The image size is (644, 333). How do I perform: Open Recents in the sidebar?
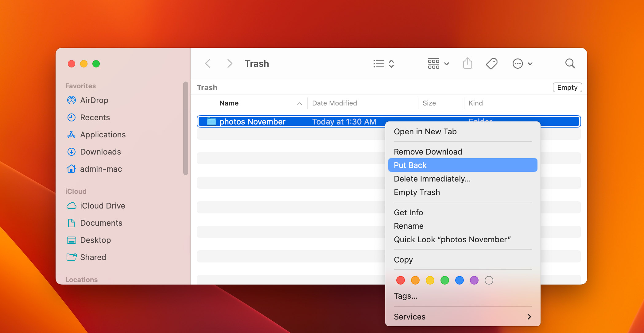(x=95, y=117)
